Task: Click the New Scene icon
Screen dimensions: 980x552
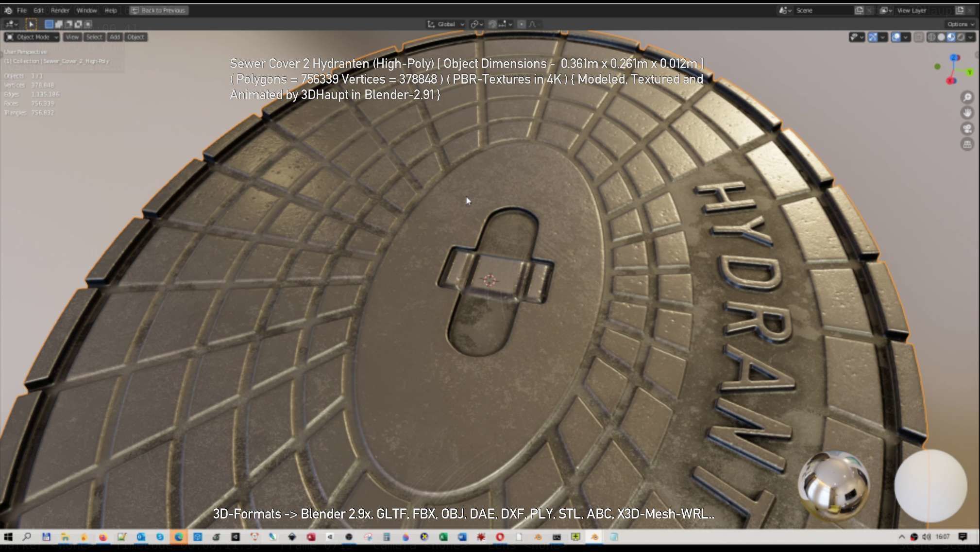Action: click(x=859, y=10)
